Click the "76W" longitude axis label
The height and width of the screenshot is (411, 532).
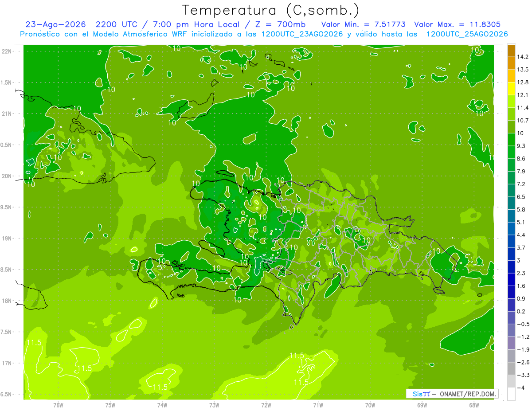58,405
